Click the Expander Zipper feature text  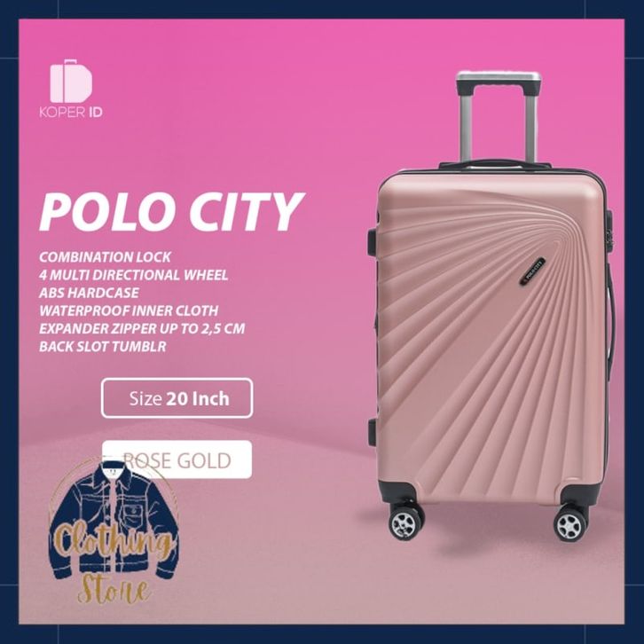tap(142, 328)
